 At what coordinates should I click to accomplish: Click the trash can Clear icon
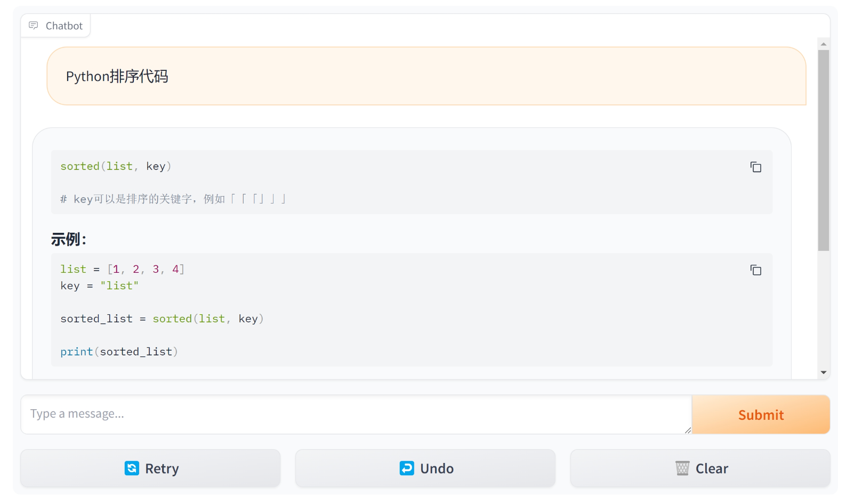[682, 468]
